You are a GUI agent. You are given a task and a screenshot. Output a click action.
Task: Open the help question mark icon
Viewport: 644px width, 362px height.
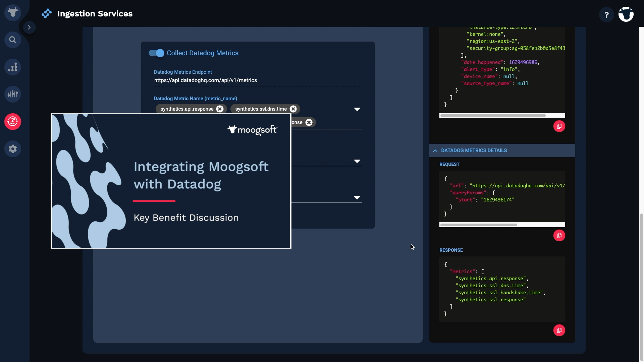(606, 15)
